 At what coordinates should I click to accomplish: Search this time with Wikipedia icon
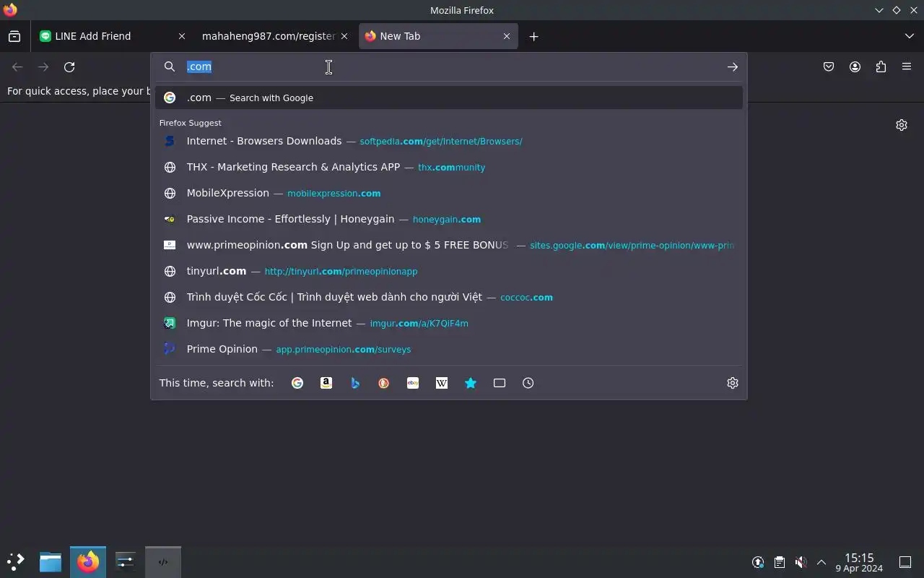tap(442, 383)
